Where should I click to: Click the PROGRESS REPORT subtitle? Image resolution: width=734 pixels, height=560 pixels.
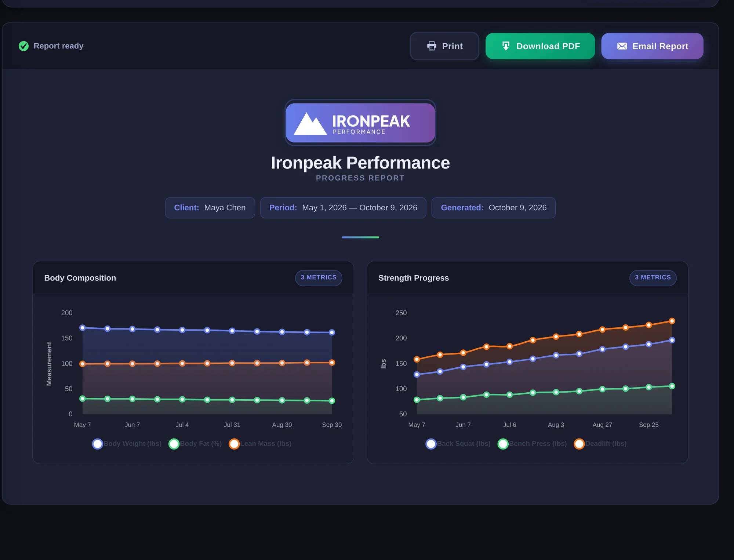point(360,178)
